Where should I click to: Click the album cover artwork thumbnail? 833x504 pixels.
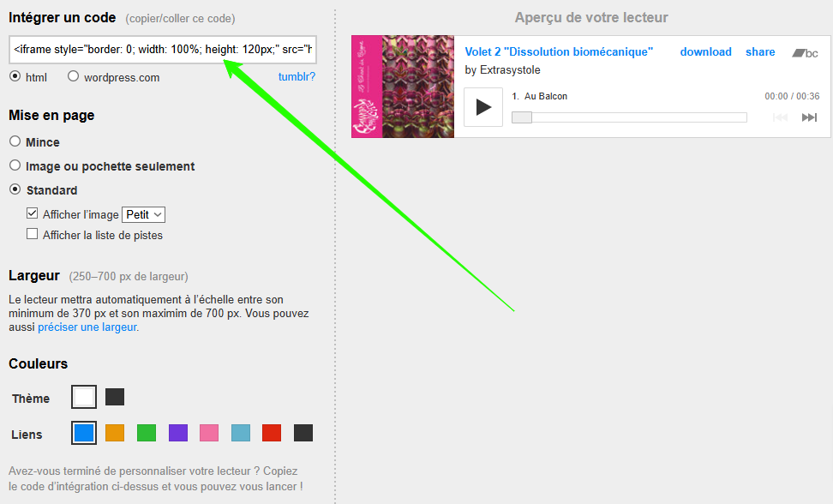(403, 87)
